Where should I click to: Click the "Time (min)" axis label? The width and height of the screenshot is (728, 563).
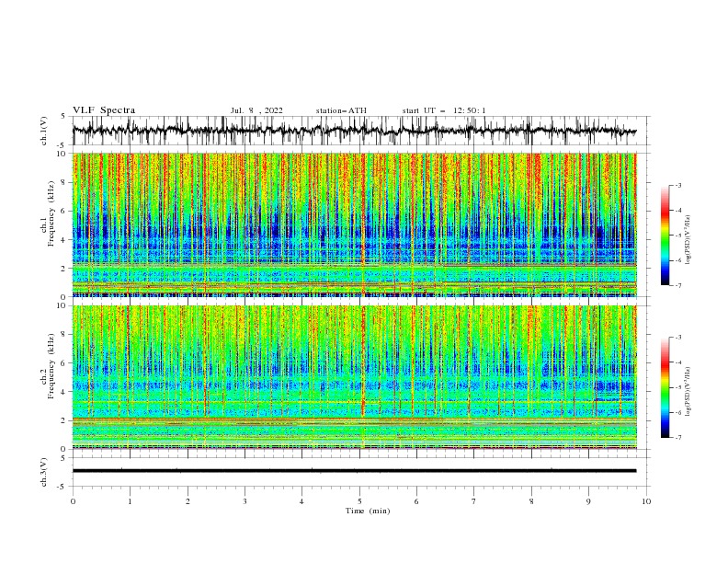[368, 511]
